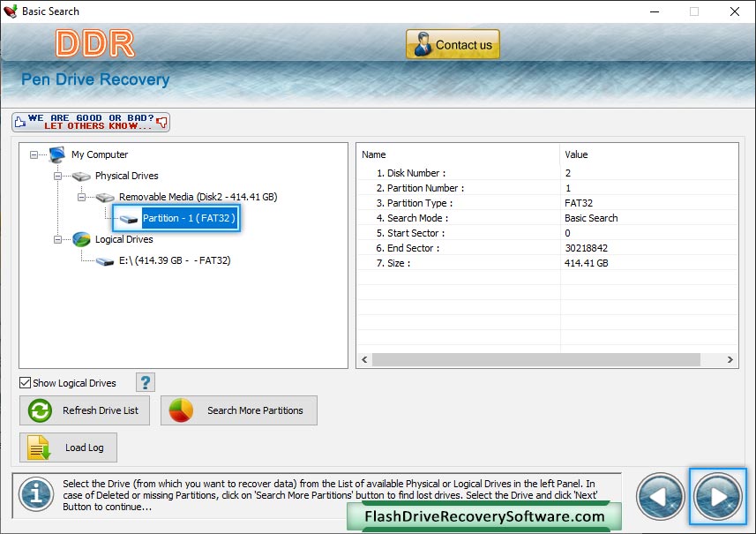
Task: Click the Partition - 1 drive icon
Action: tap(129, 219)
